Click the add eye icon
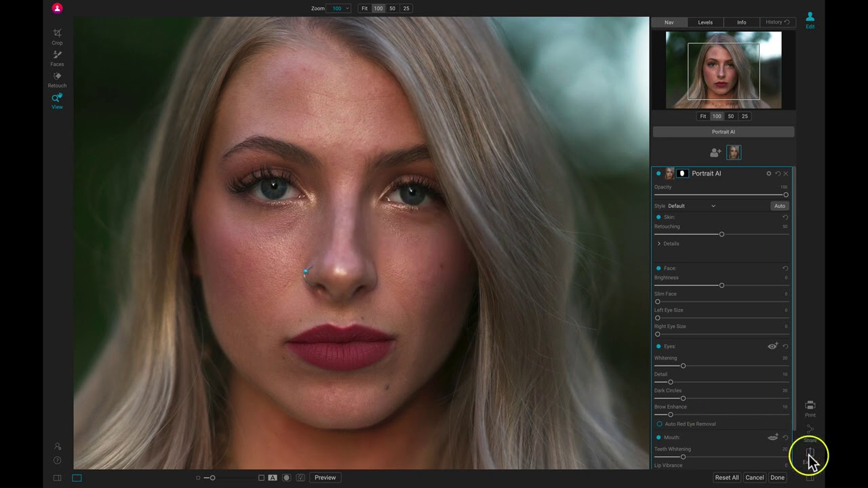868x488 pixels. point(772,346)
